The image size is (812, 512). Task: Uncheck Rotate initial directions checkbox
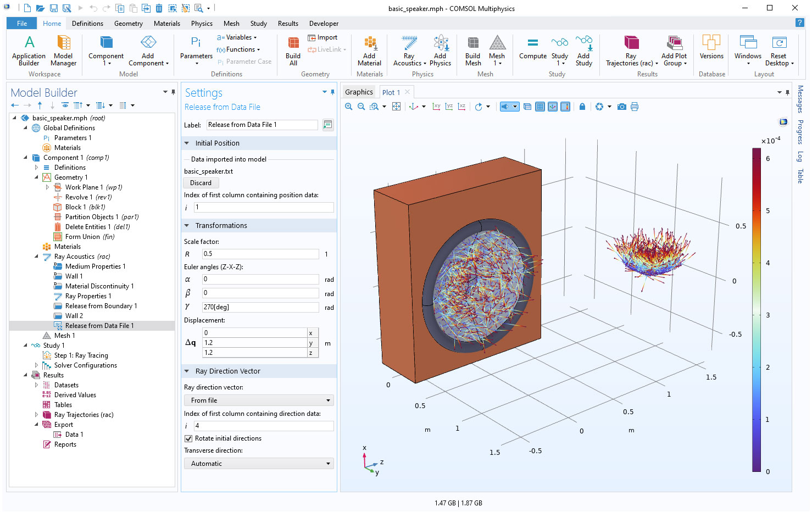coord(189,438)
